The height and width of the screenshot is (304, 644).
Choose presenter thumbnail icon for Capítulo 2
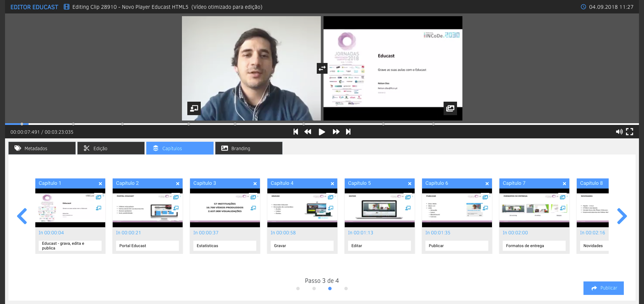pyautogui.click(x=176, y=208)
